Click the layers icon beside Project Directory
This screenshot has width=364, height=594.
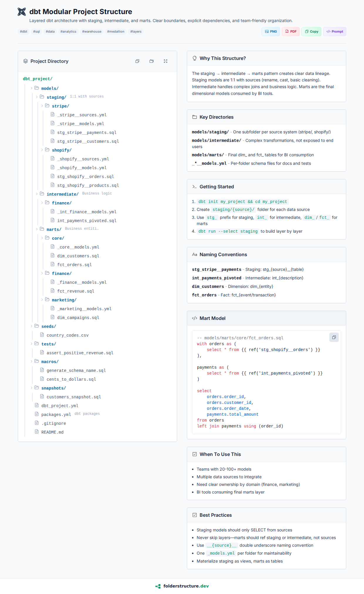point(26,61)
